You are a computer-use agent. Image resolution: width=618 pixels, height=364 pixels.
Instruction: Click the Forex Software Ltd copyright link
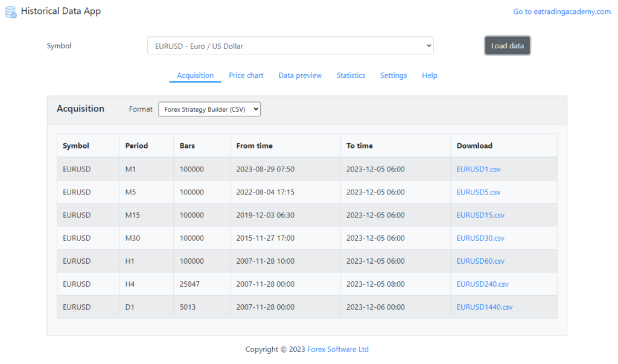click(338, 349)
